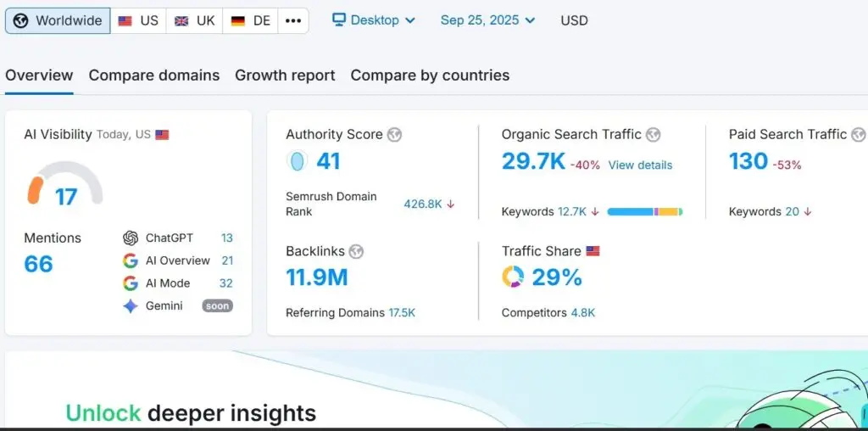Screen dimensions: 868x431
Task: Select the Worldwide region toggle
Action: (x=58, y=20)
